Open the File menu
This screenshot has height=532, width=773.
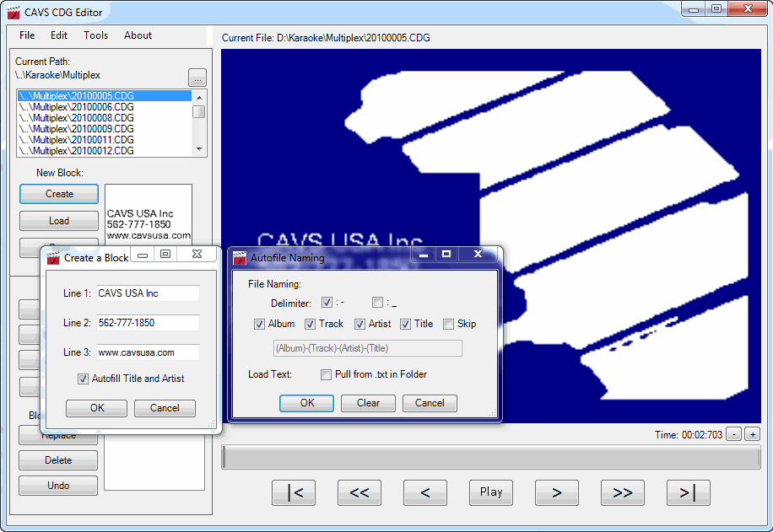pos(27,35)
